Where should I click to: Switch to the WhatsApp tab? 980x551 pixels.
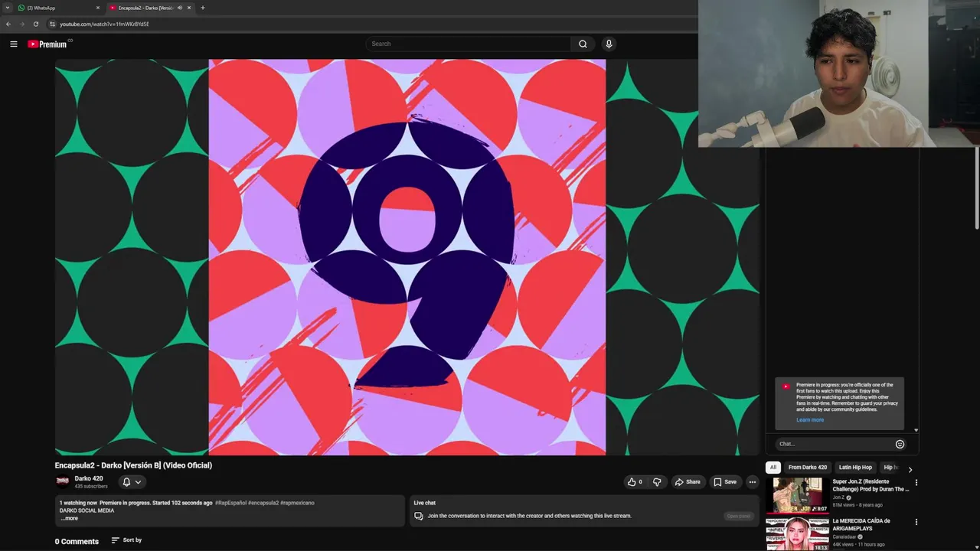(x=58, y=8)
